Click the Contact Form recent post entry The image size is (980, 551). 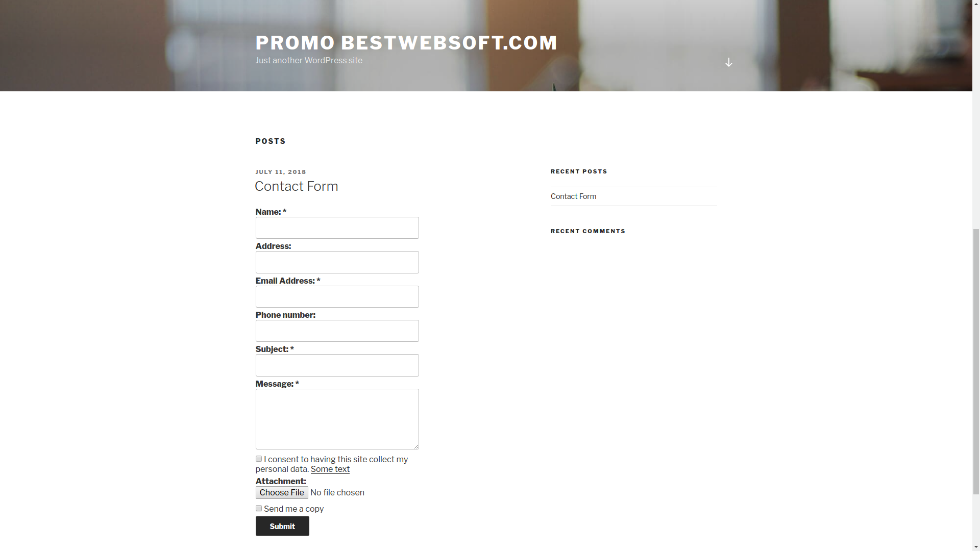[574, 196]
